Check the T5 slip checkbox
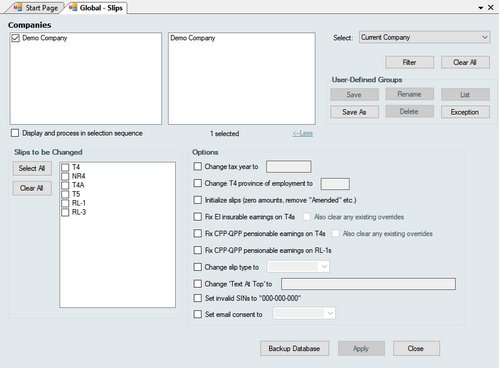 (x=65, y=194)
